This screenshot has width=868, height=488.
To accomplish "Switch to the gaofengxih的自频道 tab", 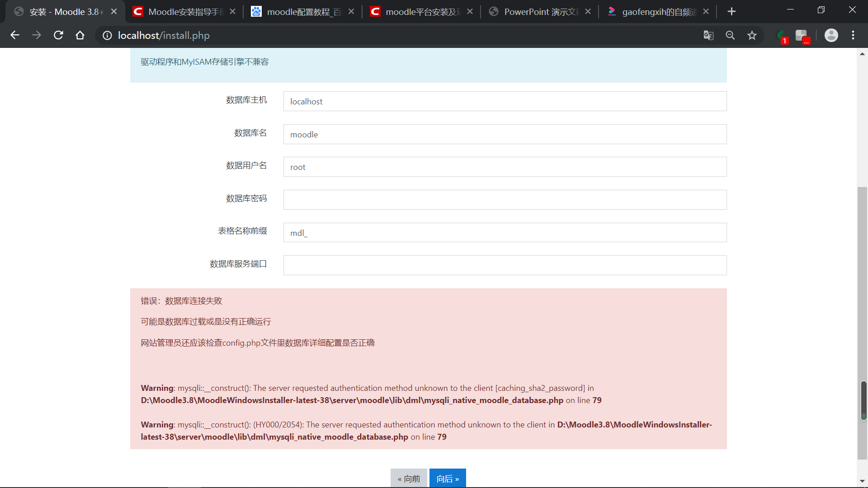I will click(658, 12).
